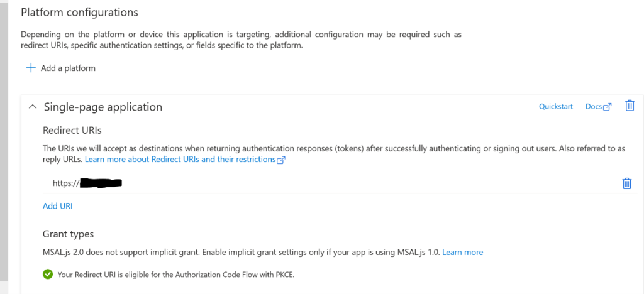Click external icon after Redirect URIs restrictions link
Viewport: 644px width, 294px height.
(x=281, y=160)
